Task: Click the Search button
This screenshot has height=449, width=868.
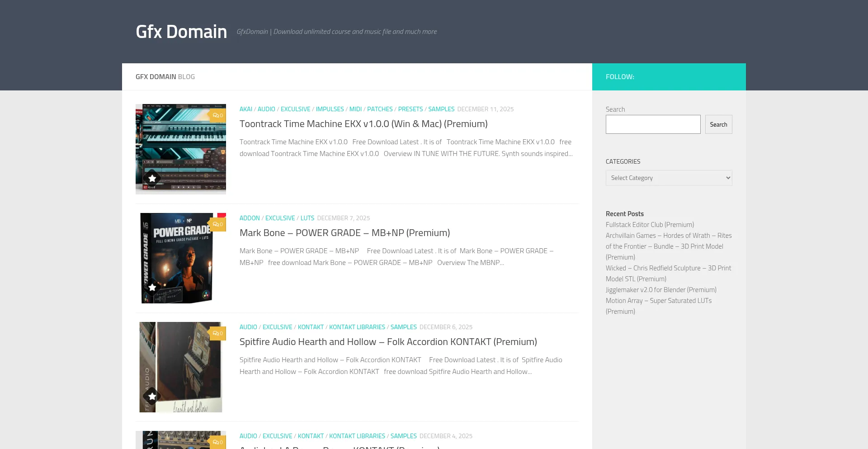Action: tap(718, 124)
